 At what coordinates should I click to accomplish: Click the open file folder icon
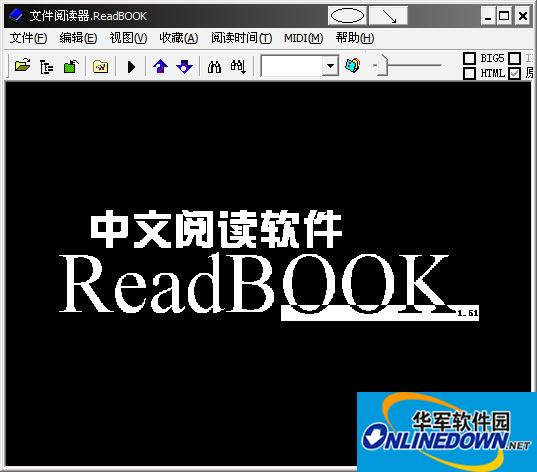coord(22,66)
